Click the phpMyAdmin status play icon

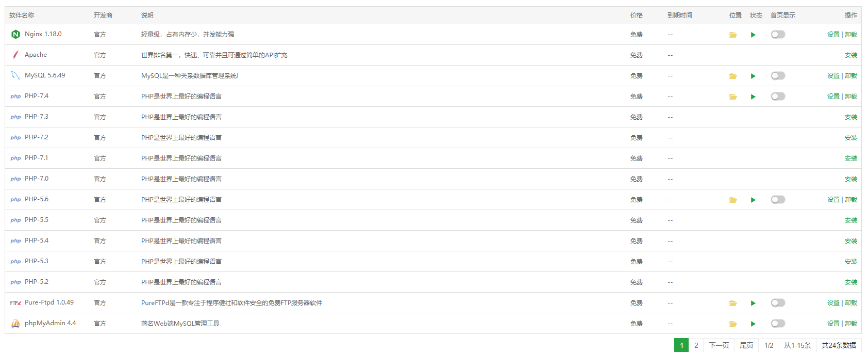coord(753,324)
